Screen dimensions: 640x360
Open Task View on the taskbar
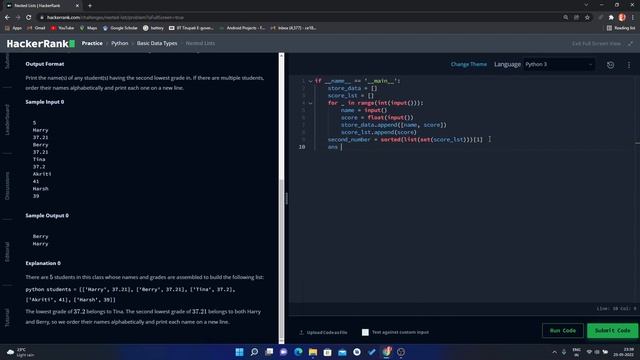[x=269, y=352]
